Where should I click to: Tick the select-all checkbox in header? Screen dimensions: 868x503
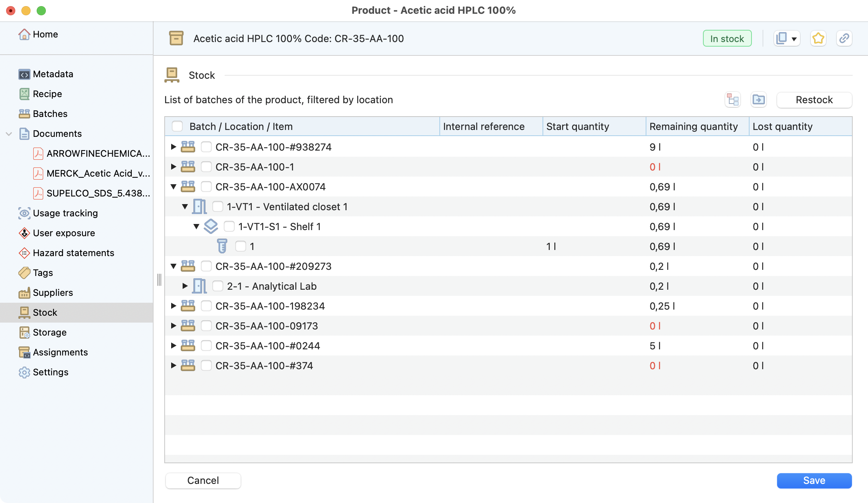point(177,127)
